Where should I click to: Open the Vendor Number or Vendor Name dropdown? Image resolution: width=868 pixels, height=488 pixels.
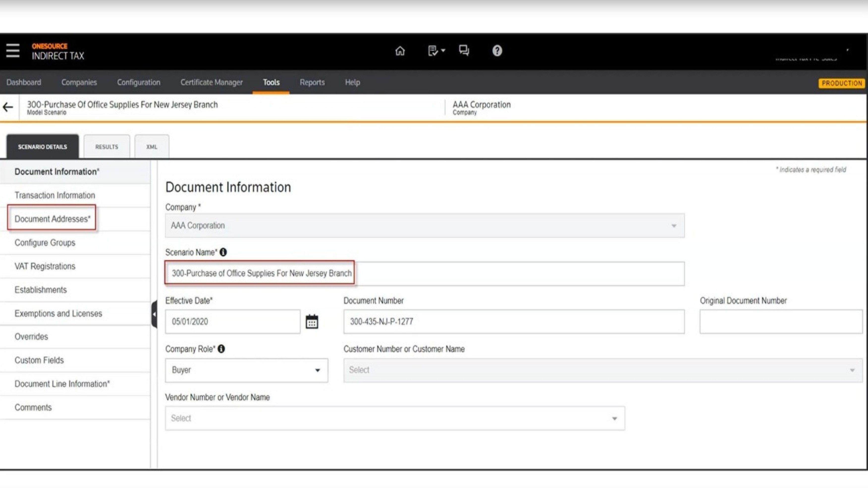pyautogui.click(x=395, y=418)
